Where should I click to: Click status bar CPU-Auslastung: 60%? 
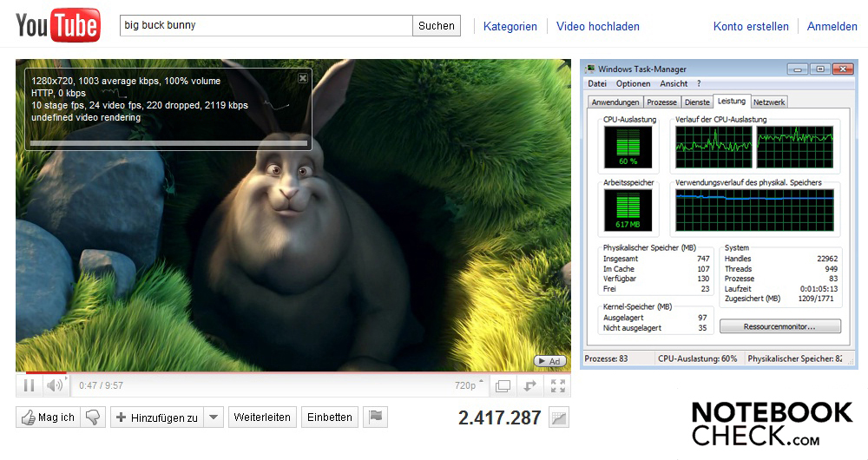(698, 358)
